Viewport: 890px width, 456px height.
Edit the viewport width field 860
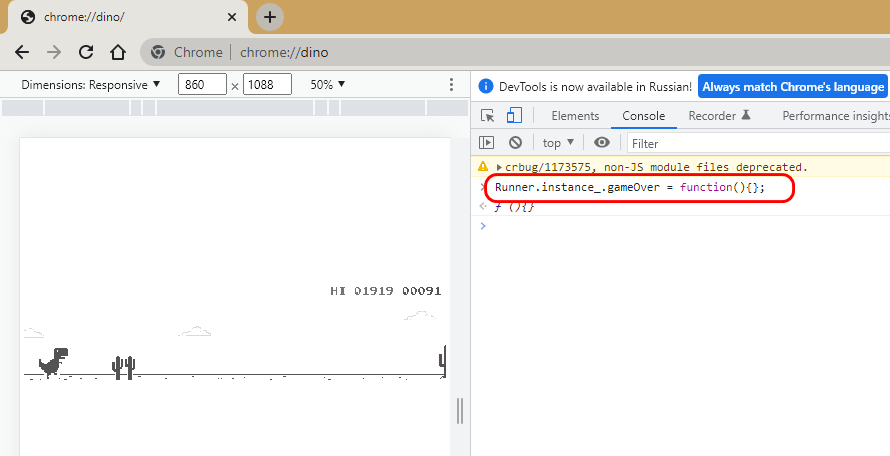pos(202,85)
